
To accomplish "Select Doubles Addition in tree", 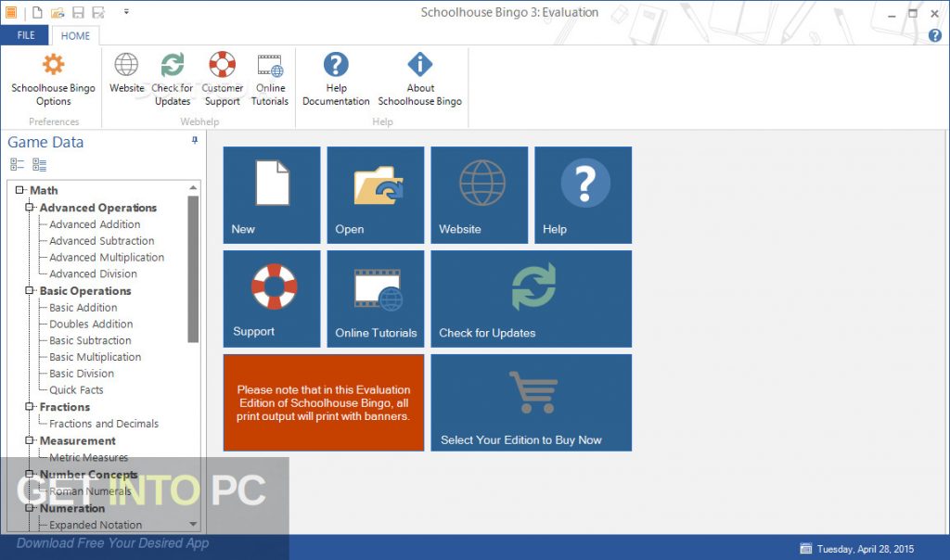I will tap(91, 324).
